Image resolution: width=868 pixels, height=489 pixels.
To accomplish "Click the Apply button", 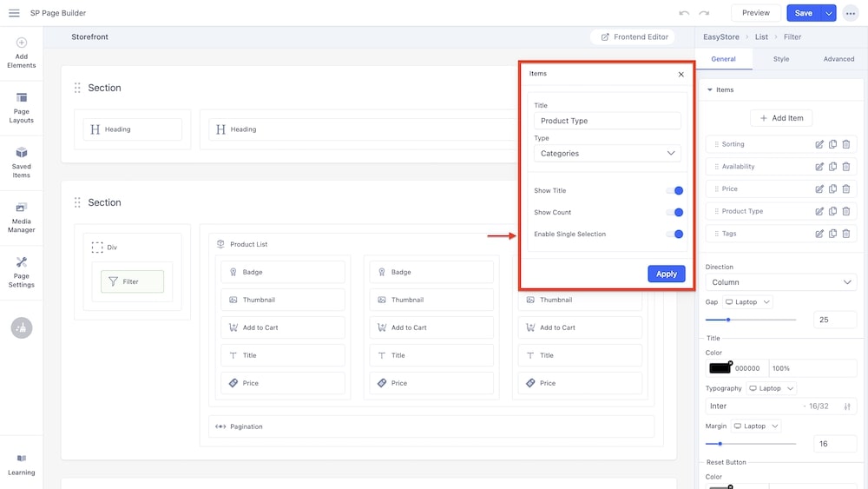I will (x=666, y=274).
